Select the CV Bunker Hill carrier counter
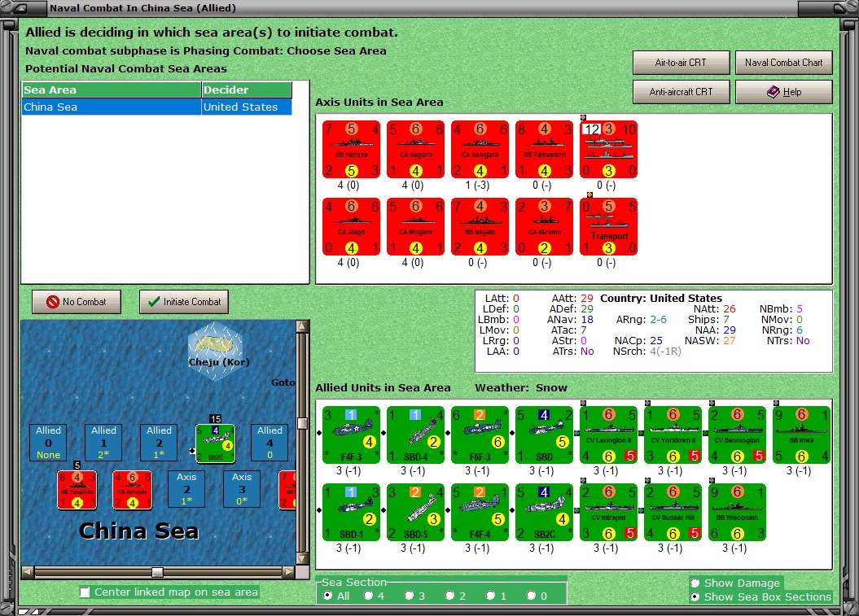 click(x=673, y=513)
